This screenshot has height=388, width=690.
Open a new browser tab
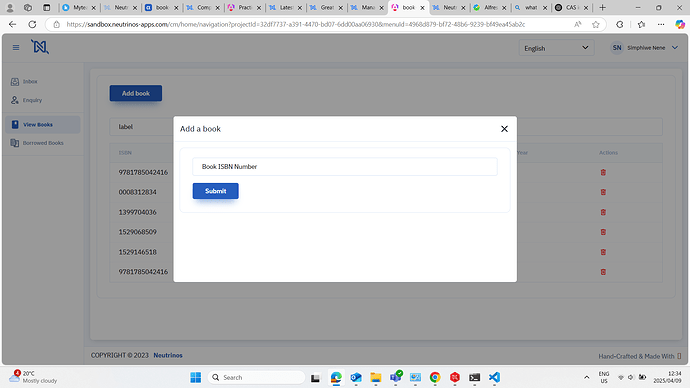pyautogui.click(x=602, y=7)
